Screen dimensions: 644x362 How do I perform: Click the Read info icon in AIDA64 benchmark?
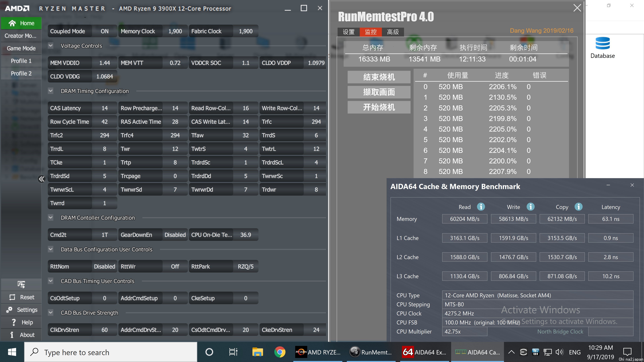481,207
